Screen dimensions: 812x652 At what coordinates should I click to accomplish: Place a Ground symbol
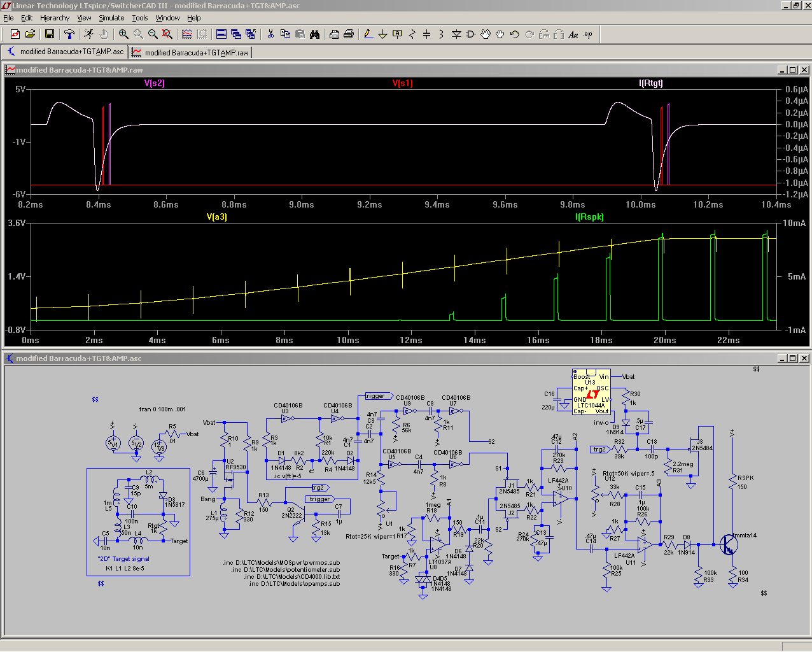382,34
